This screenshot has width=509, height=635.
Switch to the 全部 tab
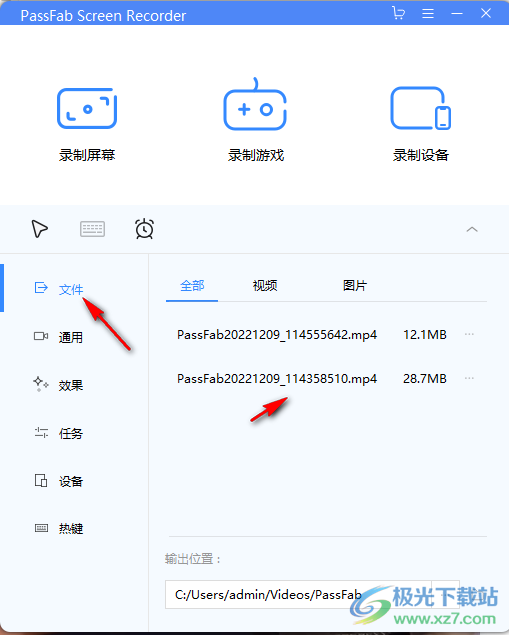point(192,286)
